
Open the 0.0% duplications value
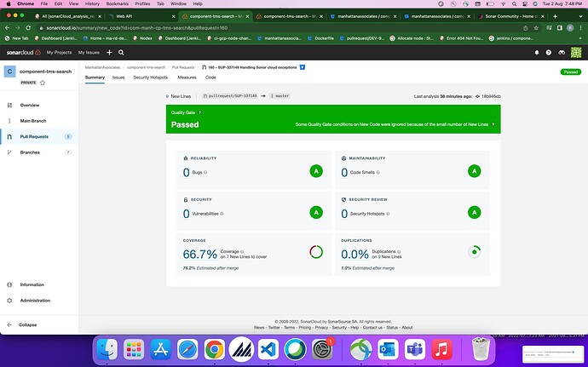355,254
